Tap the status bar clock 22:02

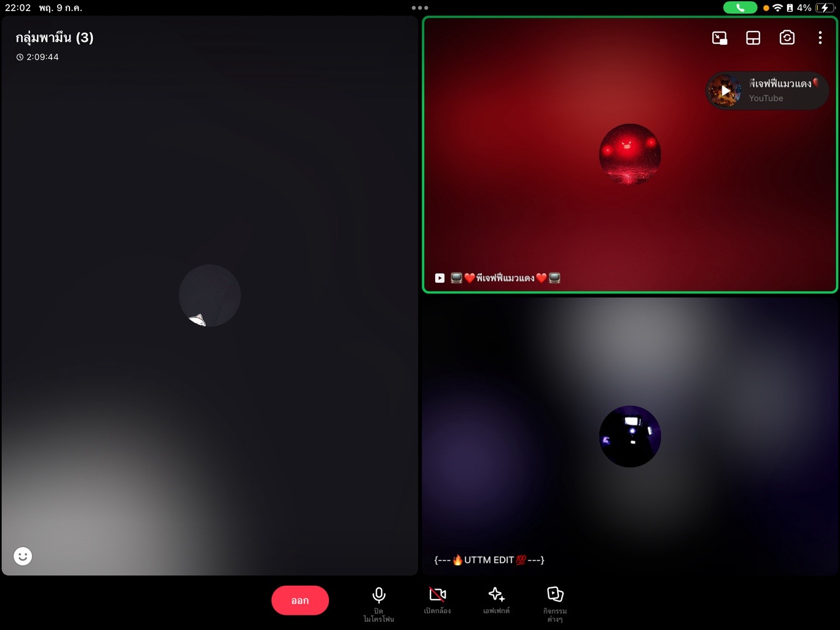(18, 8)
